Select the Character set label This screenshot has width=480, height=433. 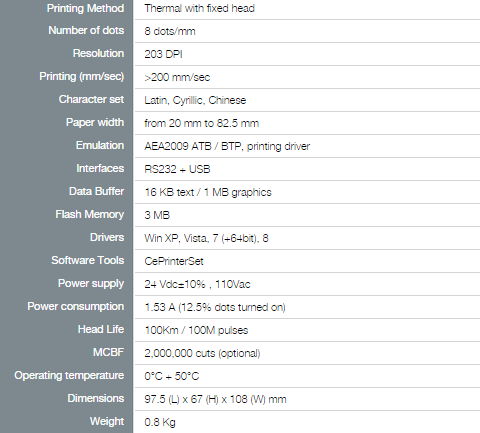tap(91, 99)
